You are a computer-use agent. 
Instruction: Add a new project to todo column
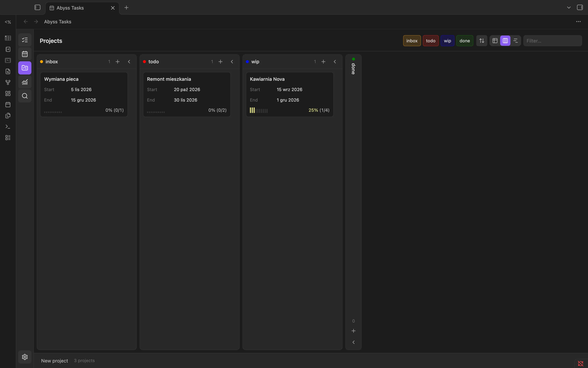tap(220, 62)
